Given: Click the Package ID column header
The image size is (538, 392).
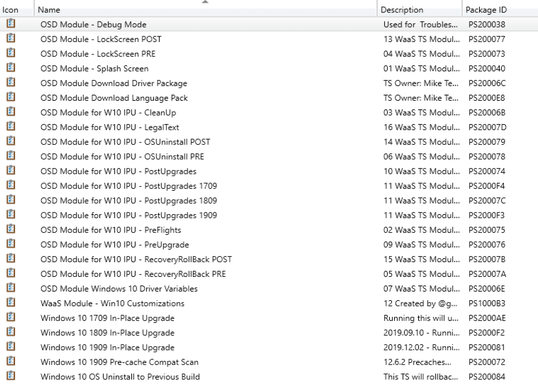Looking at the screenshot, I should tap(486, 10).
